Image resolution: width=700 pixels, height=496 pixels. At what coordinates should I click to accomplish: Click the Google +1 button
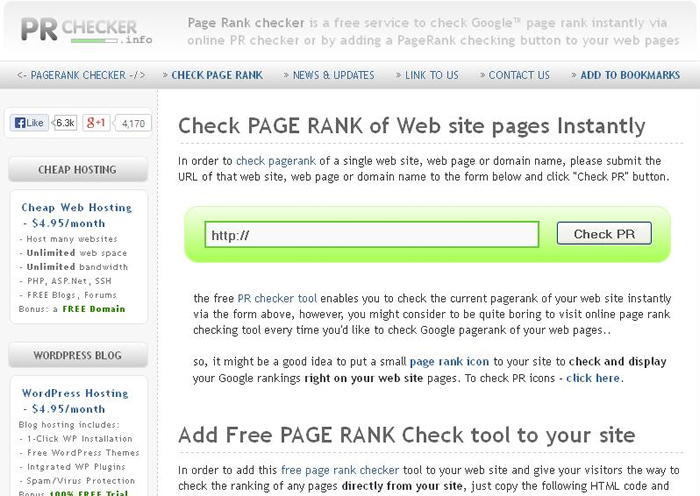click(x=97, y=123)
